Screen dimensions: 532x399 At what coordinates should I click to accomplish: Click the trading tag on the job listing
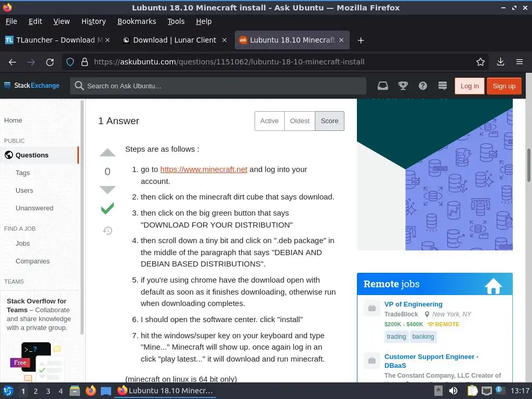396,337
